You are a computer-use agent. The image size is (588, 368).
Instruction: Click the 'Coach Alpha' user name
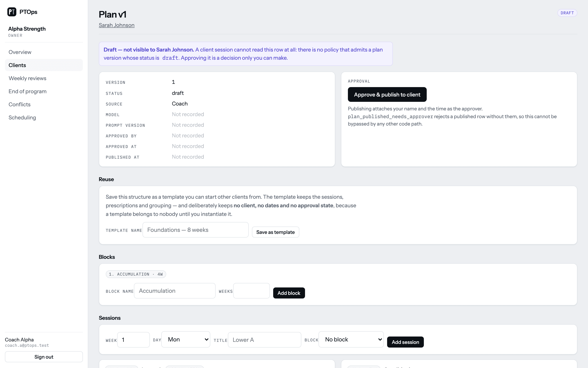coord(19,340)
